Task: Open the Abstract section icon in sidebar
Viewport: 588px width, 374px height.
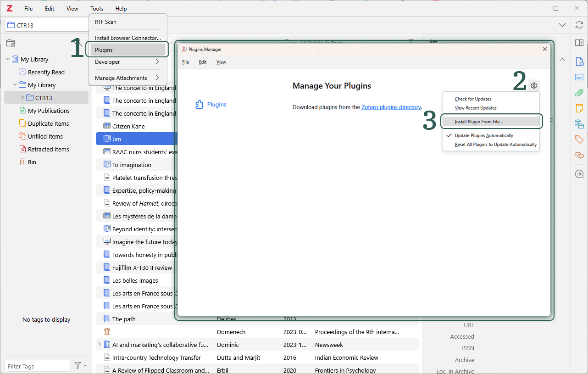Action: pyautogui.click(x=579, y=77)
